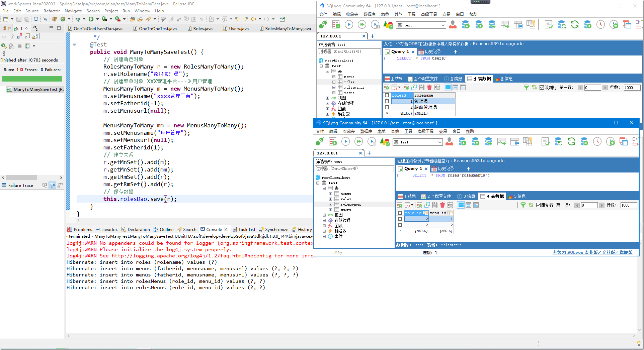Execute all queries icon in upper SQLyog window

pyautogui.click(x=362, y=24)
